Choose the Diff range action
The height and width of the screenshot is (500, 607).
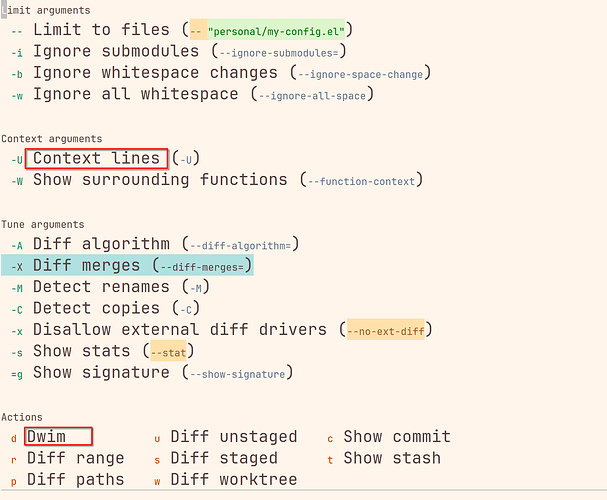pyautogui.click(x=75, y=458)
